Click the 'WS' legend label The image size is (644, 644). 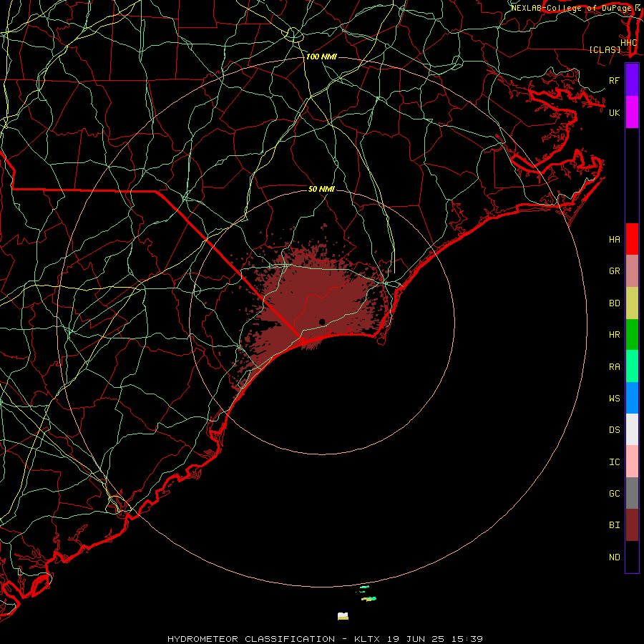tap(615, 399)
